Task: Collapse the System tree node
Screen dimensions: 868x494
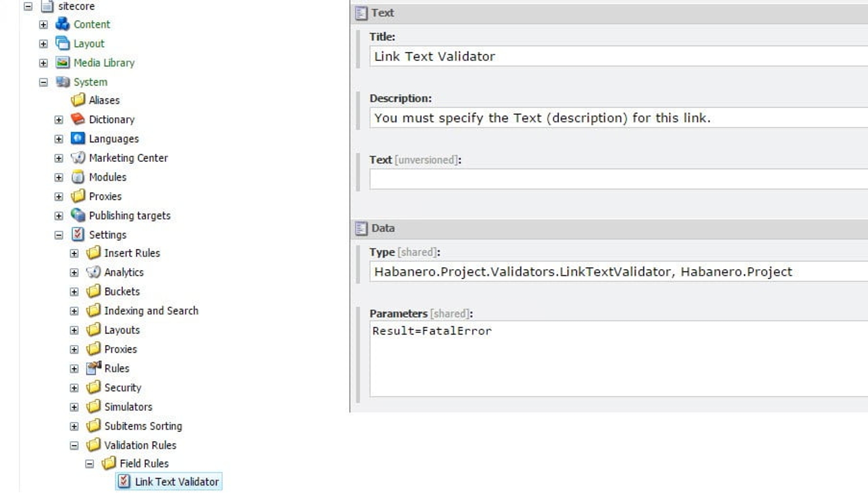Action: pyautogui.click(x=43, y=82)
